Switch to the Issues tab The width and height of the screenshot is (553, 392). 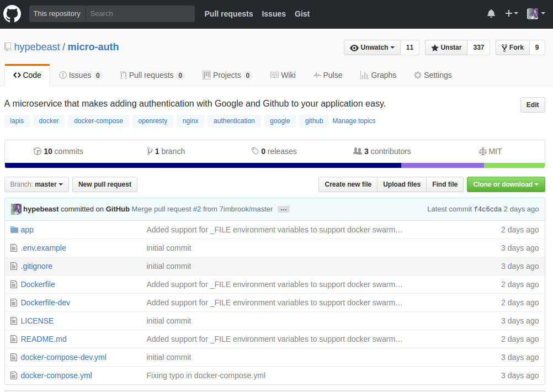[80, 75]
